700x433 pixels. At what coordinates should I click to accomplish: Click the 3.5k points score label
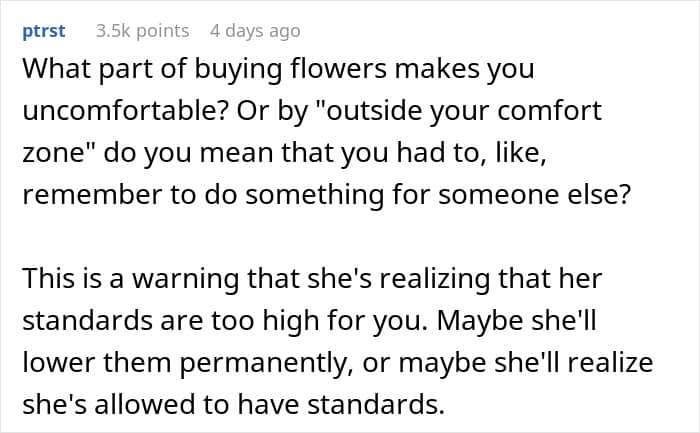coord(142,31)
